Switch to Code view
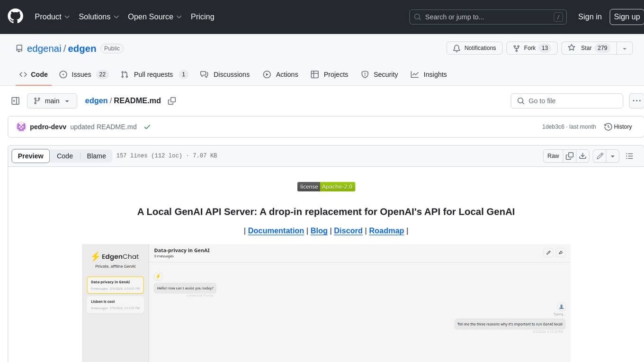 (65, 156)
